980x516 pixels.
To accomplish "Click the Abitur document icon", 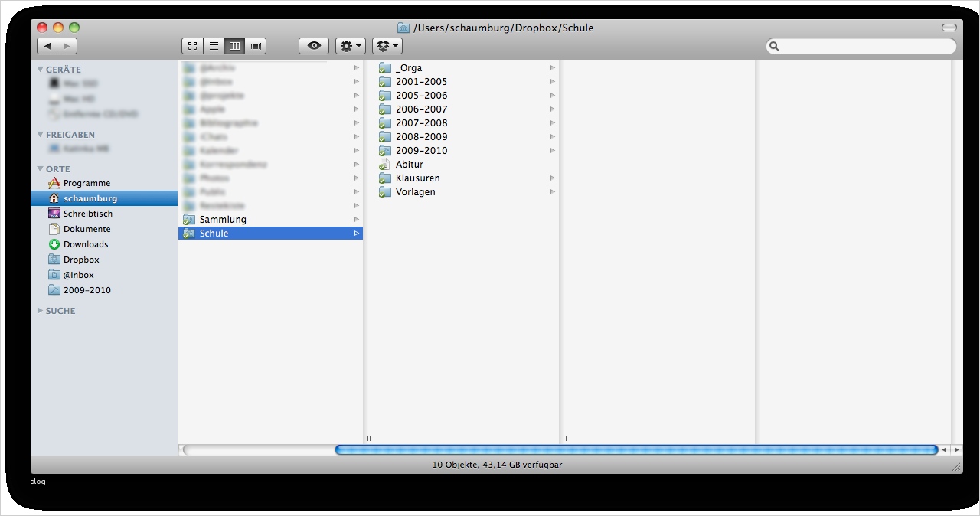I will point(385,165).
